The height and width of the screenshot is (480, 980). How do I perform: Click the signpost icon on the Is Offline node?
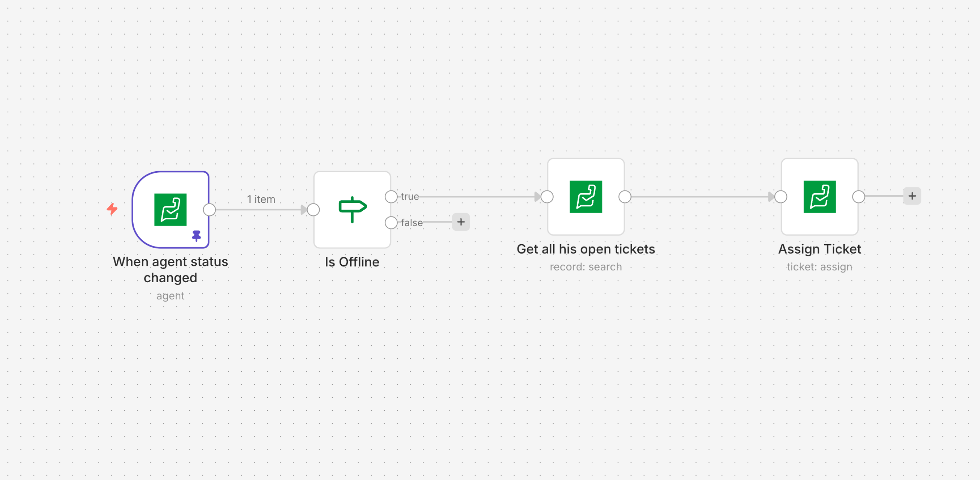click(352, 207)
